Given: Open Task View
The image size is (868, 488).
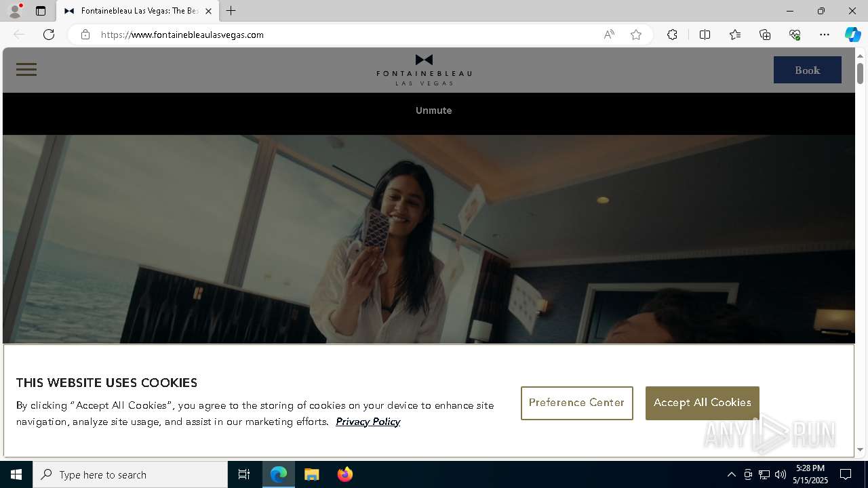Looking at the screenshot, I should 244,474.
